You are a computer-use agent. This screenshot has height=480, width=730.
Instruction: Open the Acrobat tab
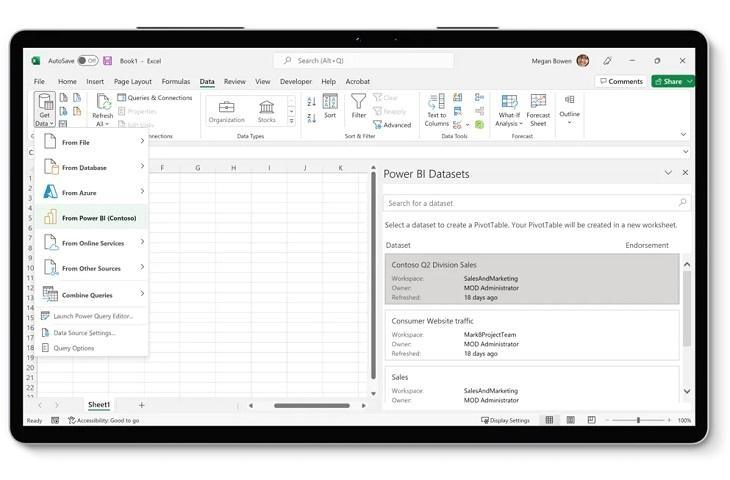tap(358, 81)
